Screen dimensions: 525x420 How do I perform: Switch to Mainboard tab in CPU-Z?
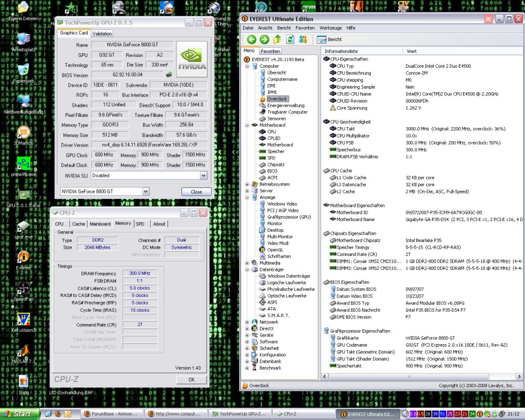point(100,224)
